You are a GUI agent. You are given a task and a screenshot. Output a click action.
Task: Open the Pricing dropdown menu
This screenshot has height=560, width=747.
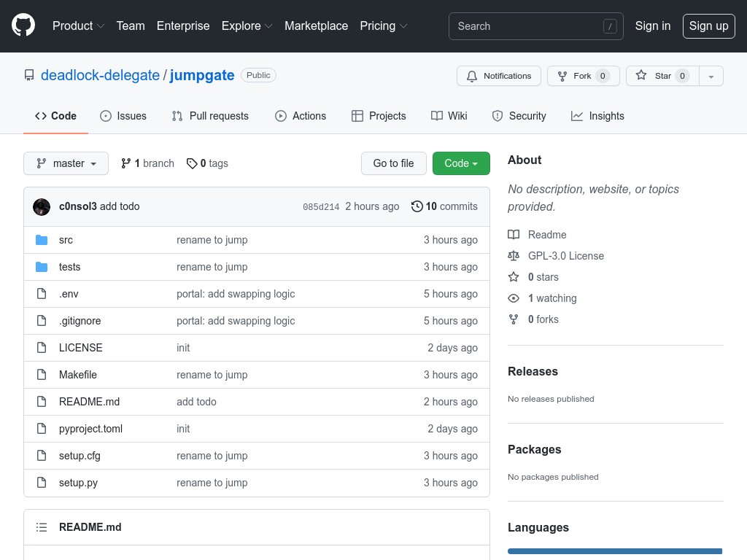pyautogui.click(x=384, y=26)
